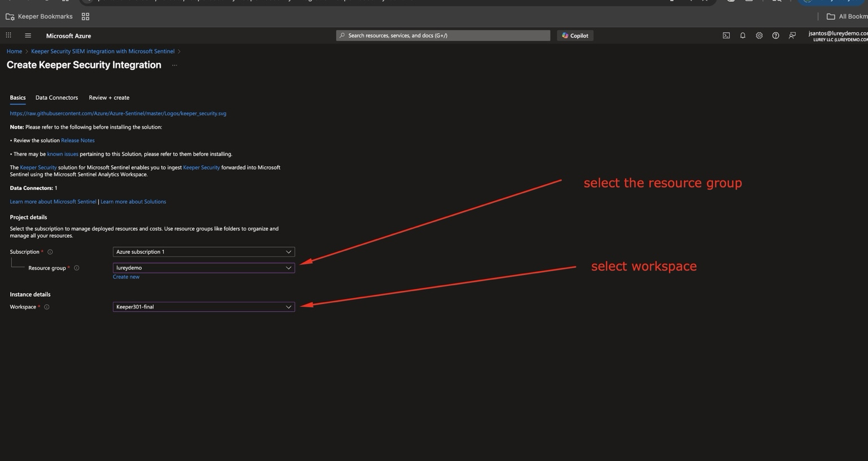Screen dimensions: 868x461
Task: Open the Release Notes link
Action: [78, 141]
